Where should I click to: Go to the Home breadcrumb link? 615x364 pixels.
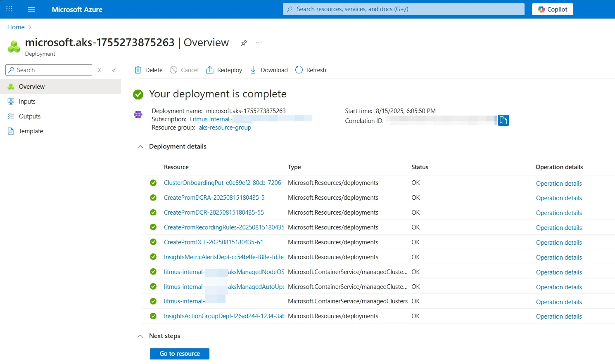click(16, 27)
